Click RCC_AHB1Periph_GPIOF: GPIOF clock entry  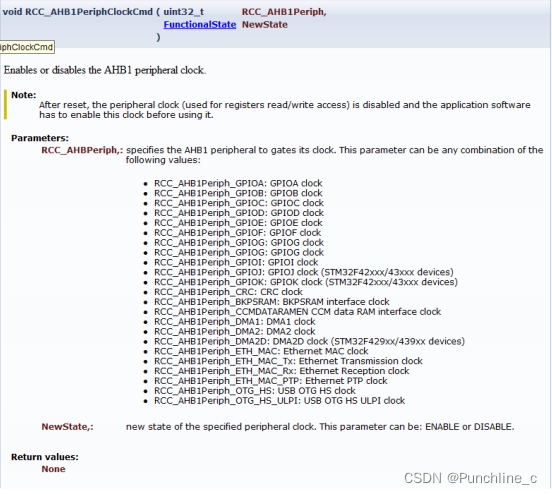click(x=237, y=233)
